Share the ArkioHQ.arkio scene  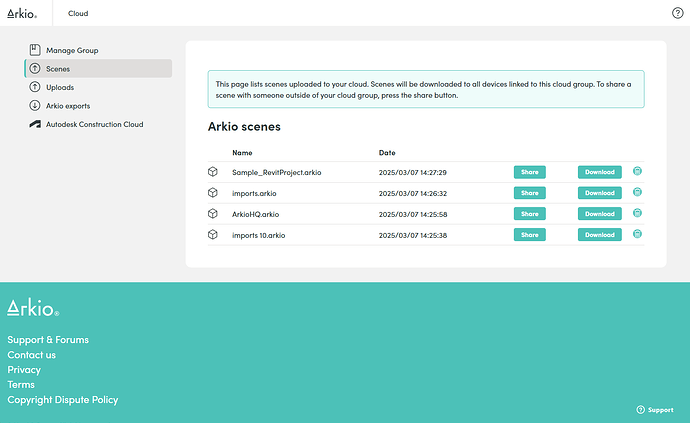pyautogui.click(x=530, y=214)
